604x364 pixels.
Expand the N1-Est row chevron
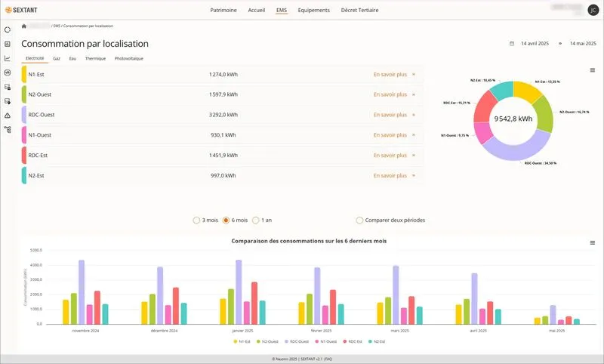[x=414, y=75]
